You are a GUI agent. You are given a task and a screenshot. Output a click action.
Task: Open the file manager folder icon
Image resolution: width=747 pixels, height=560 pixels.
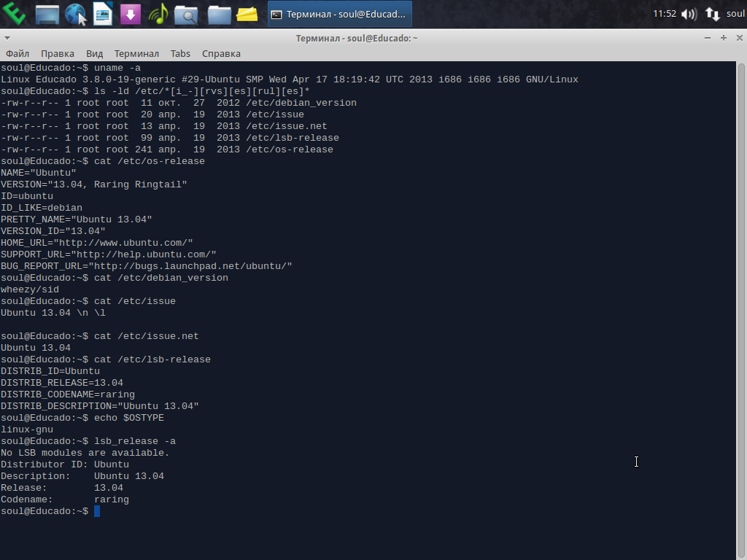click(219, 15)
